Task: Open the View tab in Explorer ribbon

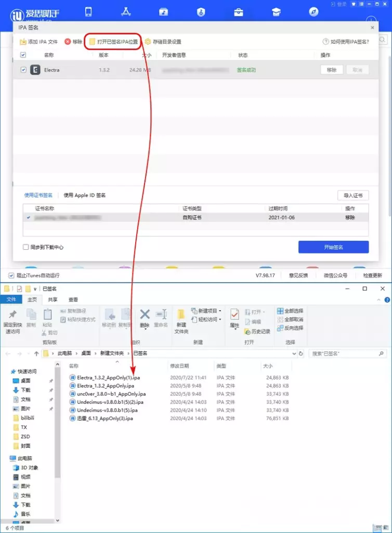Action: pyautogui.click(x=73, y=300)
